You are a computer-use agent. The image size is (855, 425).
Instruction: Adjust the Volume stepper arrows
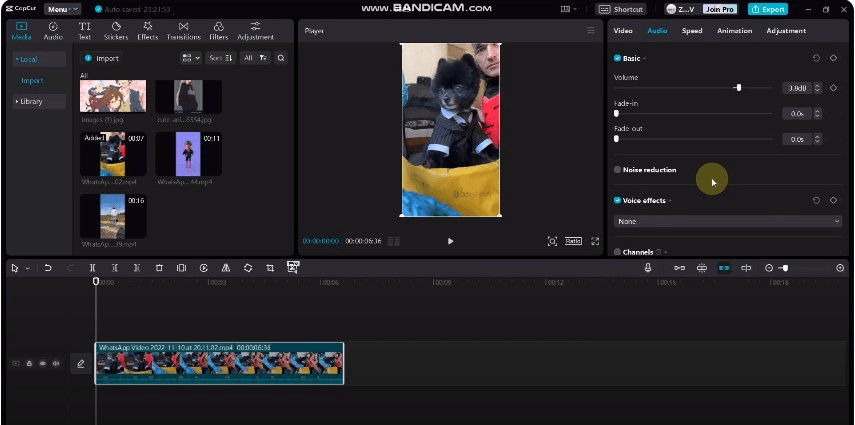click(817, 88)
